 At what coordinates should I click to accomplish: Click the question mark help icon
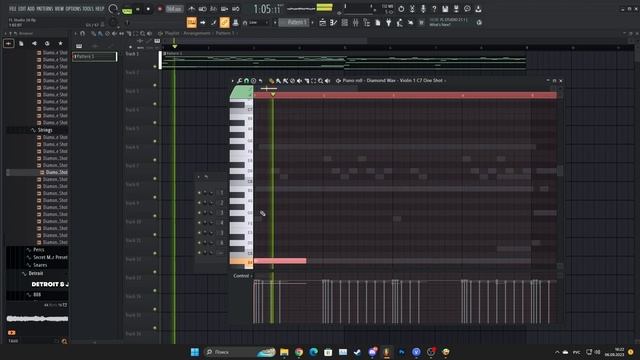tap(434, 9)
